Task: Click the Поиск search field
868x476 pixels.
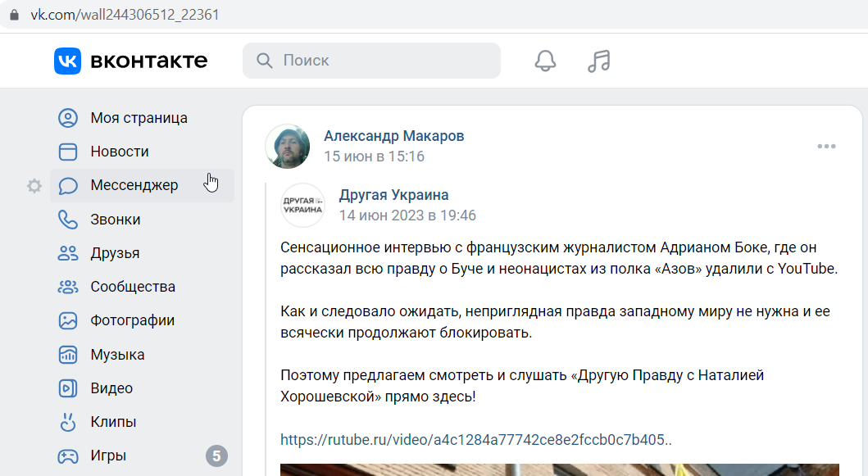Action: click(371, 61)
